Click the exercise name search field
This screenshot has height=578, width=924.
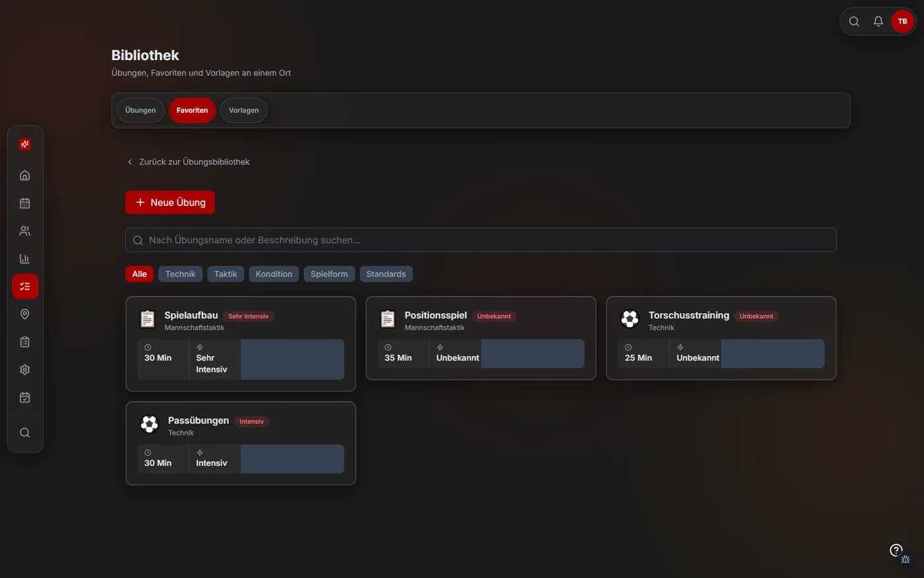[481, 240]
